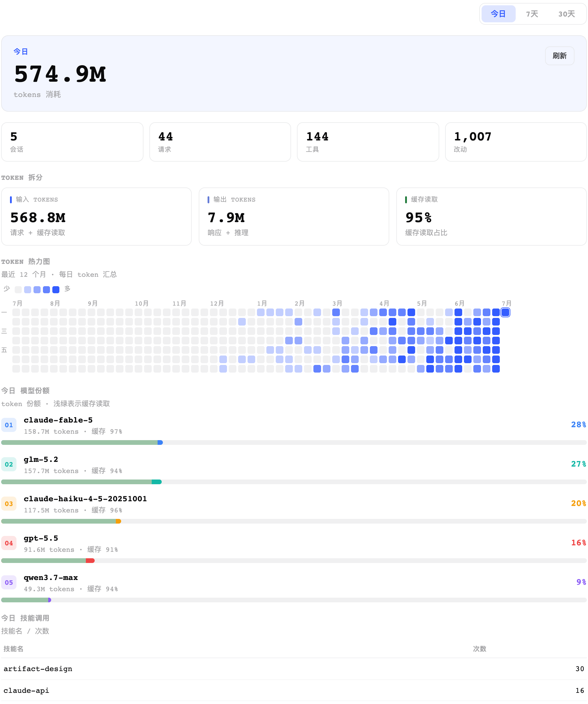Click the gpt-5.5 share progress bar
The width and height of the screenshot is (588, 704).
point(294,561)
